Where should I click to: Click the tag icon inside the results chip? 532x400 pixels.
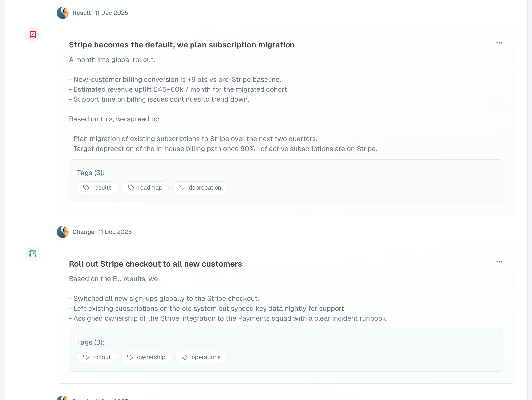[x=86, y=188]
